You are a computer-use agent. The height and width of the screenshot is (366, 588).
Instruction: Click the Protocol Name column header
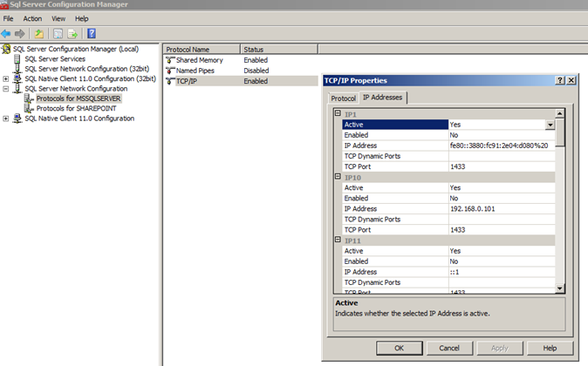click(202, 50)
